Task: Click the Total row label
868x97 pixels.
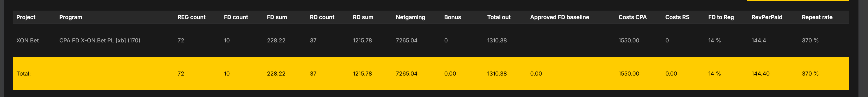Action: (x=24, y=73)
